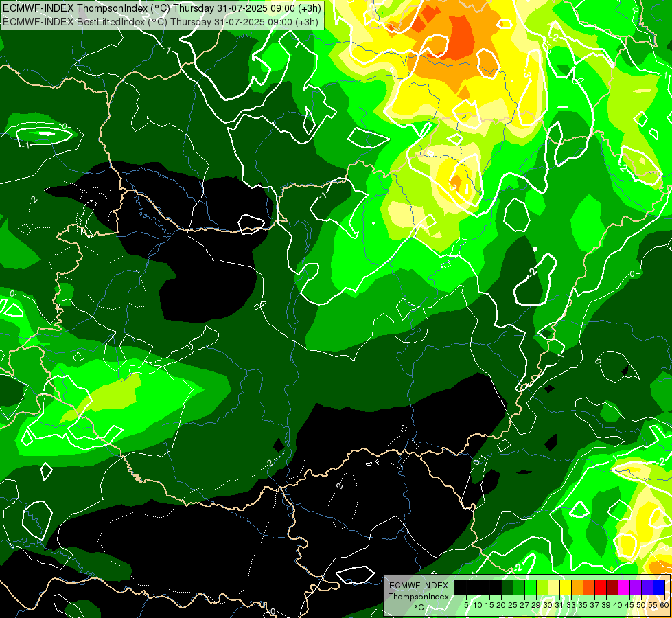
Task: Click the orange-red 35–37 legend swatch
Action: pos(589,587)
